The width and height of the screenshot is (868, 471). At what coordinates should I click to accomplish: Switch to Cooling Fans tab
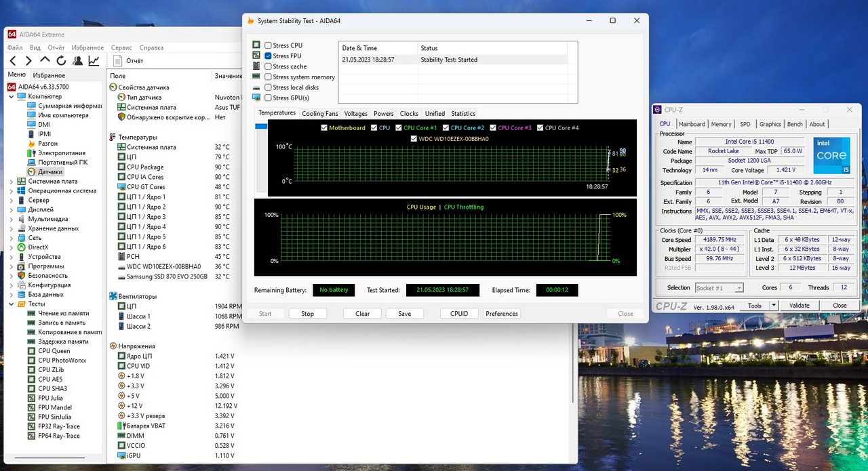point(319,114)
